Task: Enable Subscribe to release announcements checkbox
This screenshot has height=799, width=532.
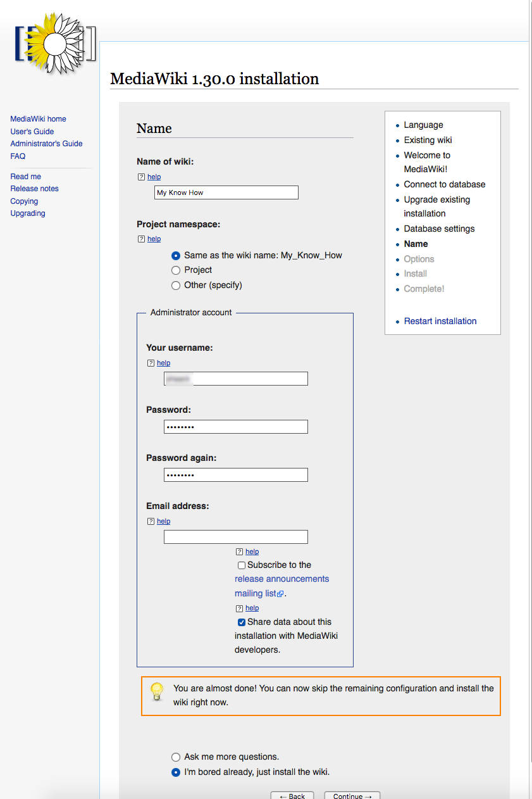Action: 242,565
